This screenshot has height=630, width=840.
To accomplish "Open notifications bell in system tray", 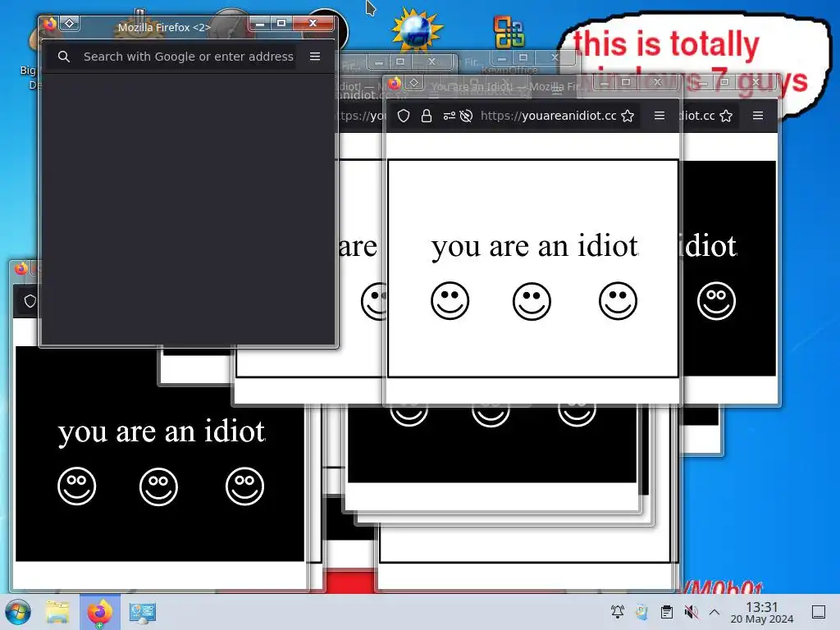I will click(x=618, y=612).
